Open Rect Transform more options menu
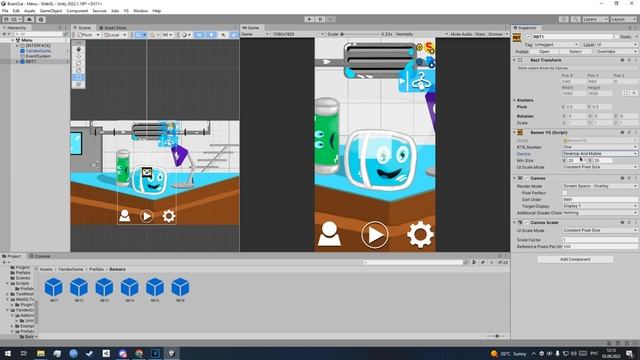Image resolution: width=640 pixels, height=360 pixels. 635,60
